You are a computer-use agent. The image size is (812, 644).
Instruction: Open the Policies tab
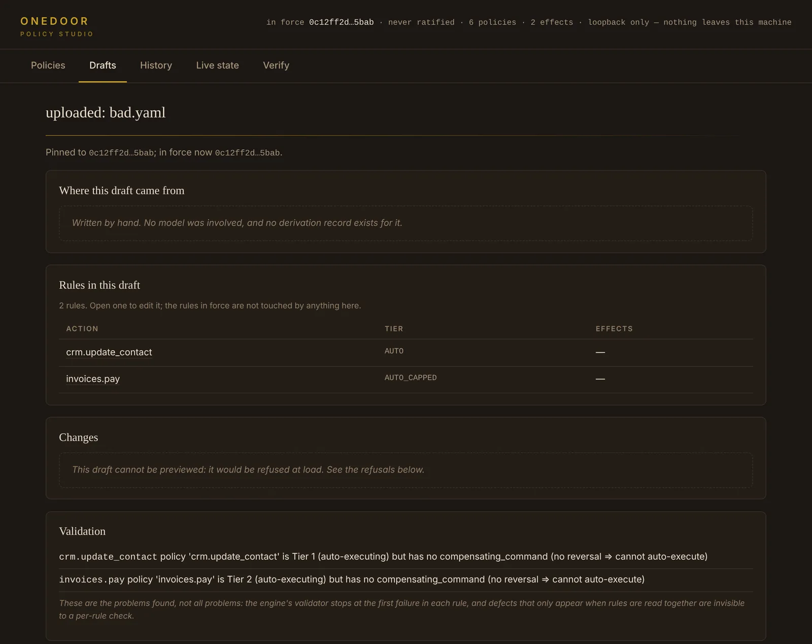point(48,65)
